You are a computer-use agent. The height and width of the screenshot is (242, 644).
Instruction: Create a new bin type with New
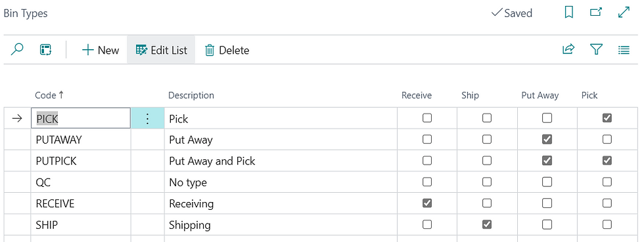click(101, 50)
